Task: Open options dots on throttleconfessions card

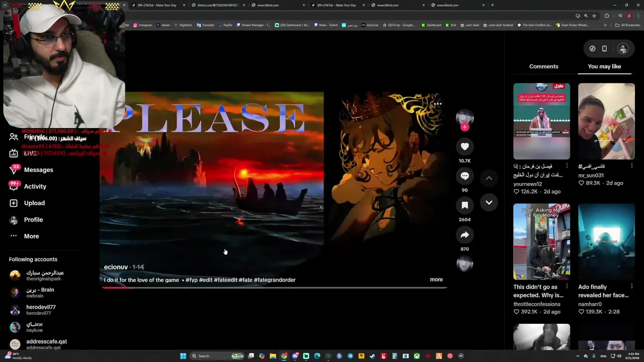Action: click(567, 287)
